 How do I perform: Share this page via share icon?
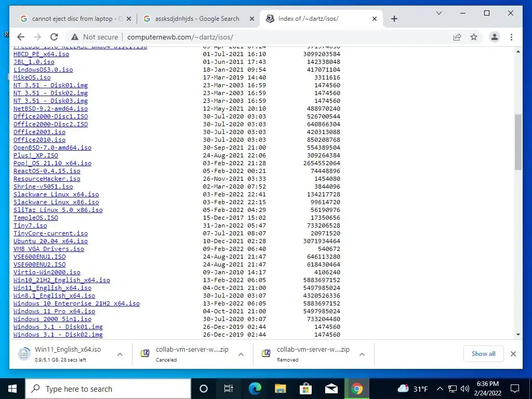click(457, 37)
